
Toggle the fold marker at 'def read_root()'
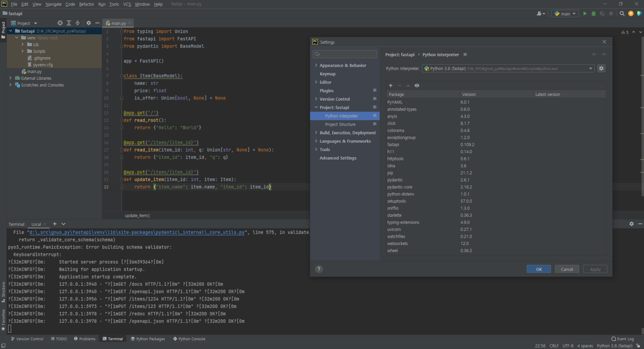click(x=121, y=120)
